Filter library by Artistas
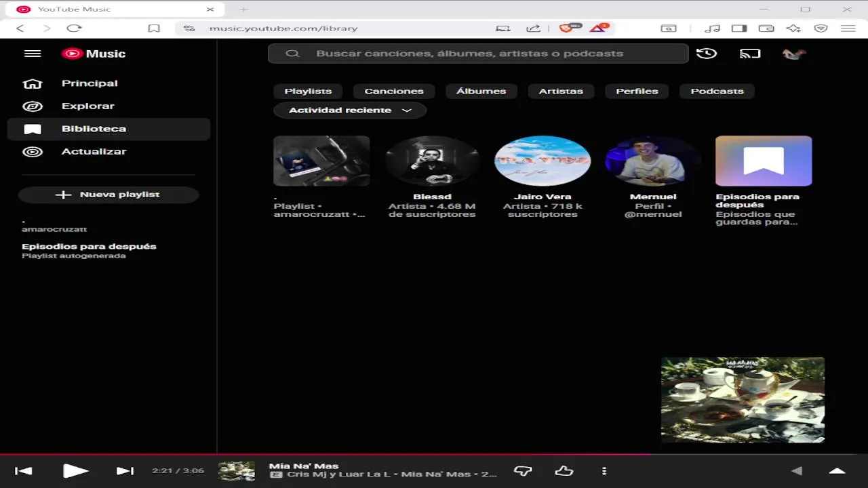Viewport: 868px width, 488px height. pos(561,91)
